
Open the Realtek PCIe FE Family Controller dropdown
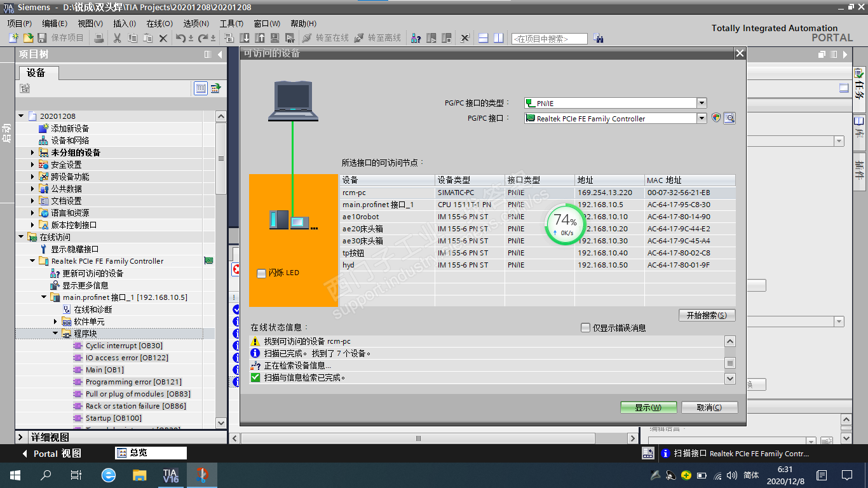point(702,118)
